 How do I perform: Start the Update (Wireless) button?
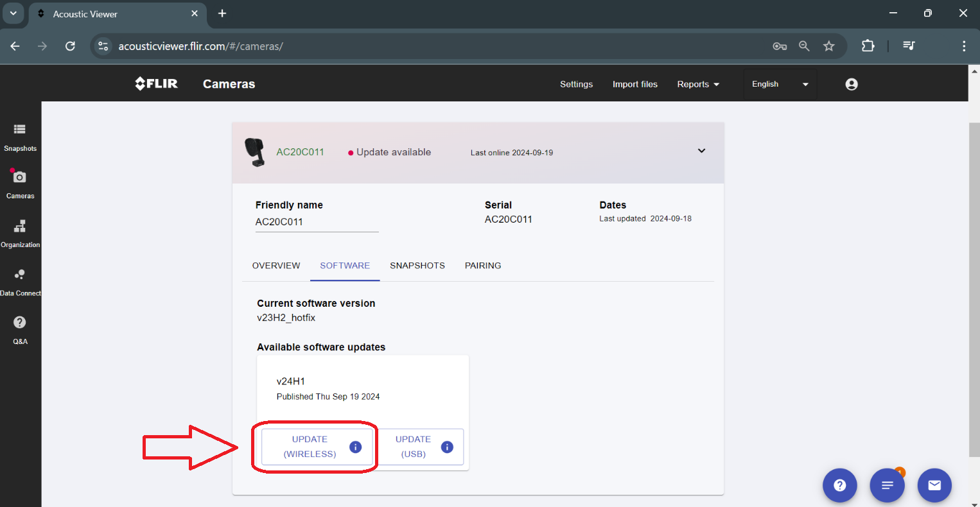[x=310, y=447]
